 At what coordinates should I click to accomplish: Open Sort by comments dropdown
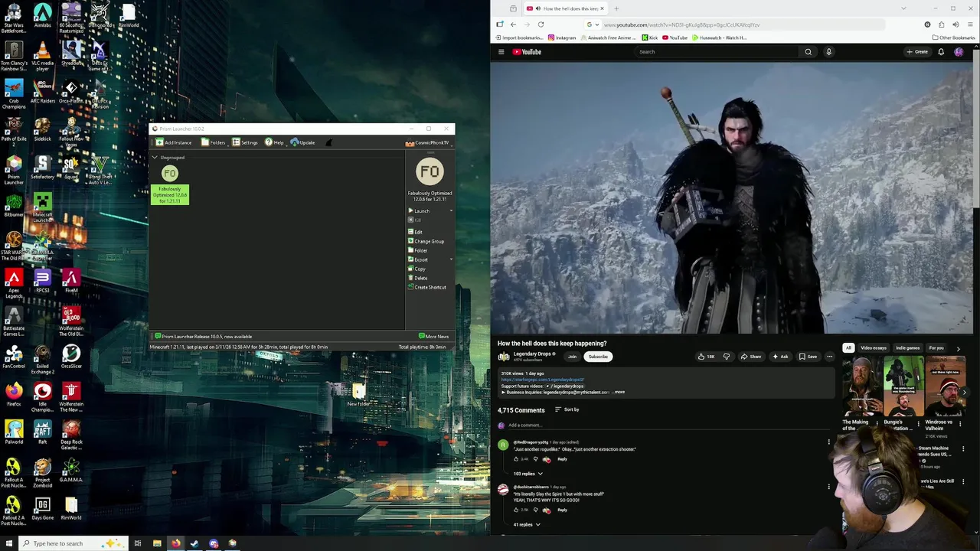point(567,410)
